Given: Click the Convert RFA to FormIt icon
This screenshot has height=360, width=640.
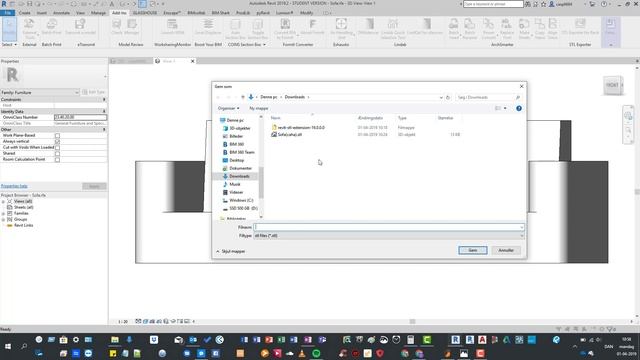Looking at the screenshot, I should [x=285, y=29].
